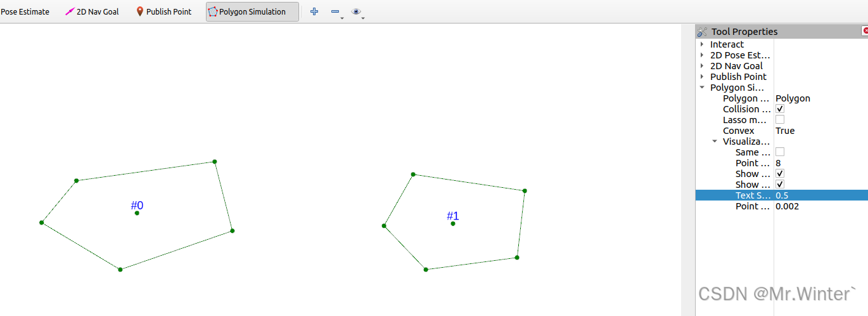Expand the Interact tree row
Screen dimensions: 868x316
click(x=702, y=44)
